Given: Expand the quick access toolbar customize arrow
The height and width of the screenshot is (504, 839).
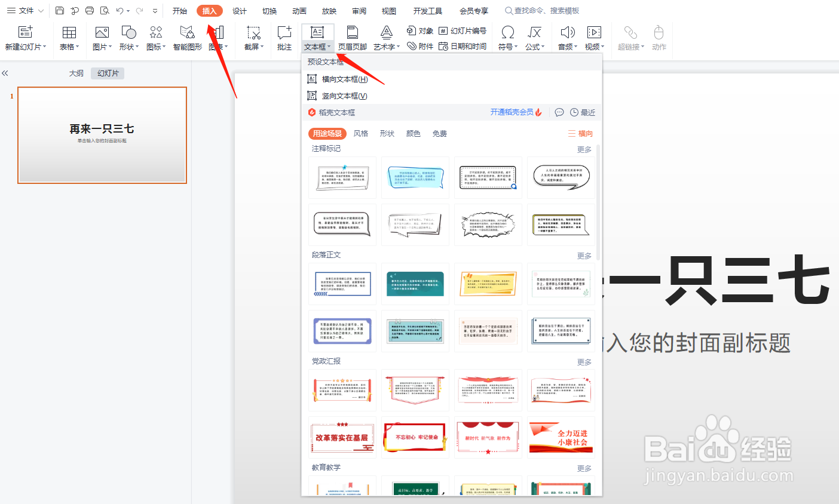Looking at the screenshot, I should coord(155,11).
